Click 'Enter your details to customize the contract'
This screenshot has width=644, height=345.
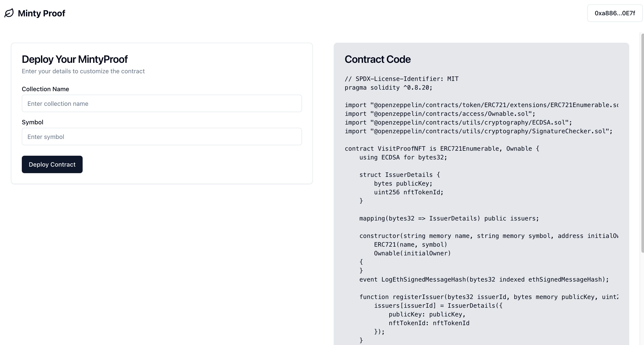coord(83,71)
